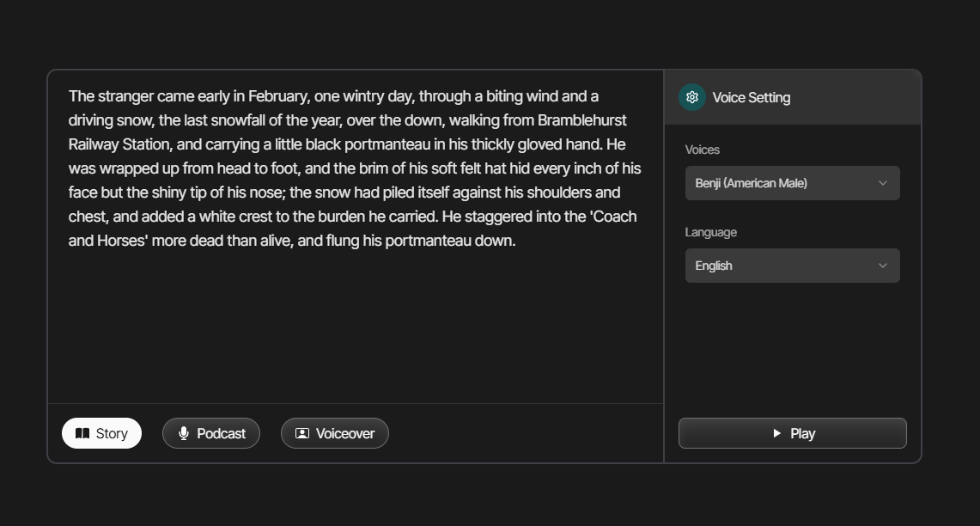Viewport: 980px width, 526px height.
Task: Click the microphone icon on Podcast
Action: [x=184, y=433]
